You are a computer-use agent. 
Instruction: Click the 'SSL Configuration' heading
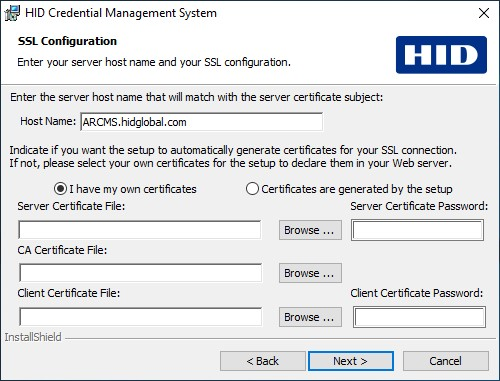tap(67, 41)
